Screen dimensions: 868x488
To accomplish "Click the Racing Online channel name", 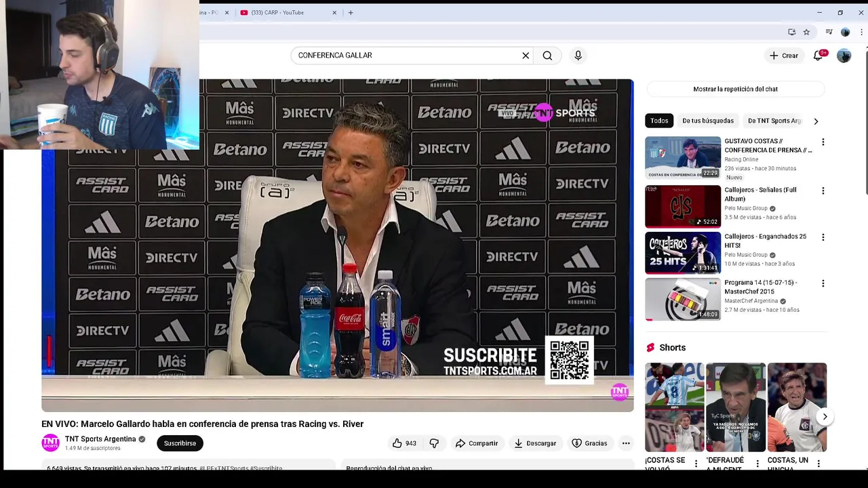I will click(741, 159).
